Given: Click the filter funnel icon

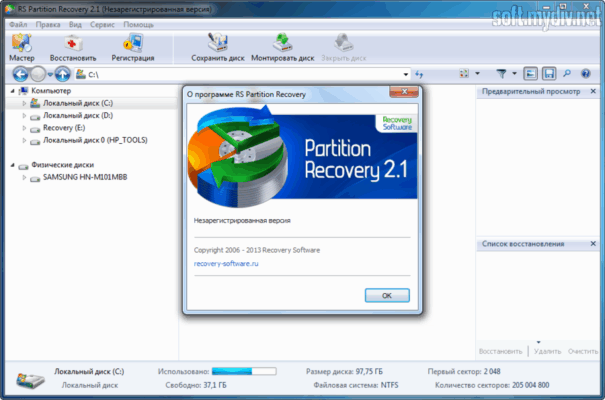Looking at the screenshot, I should (x=501, y=73).
